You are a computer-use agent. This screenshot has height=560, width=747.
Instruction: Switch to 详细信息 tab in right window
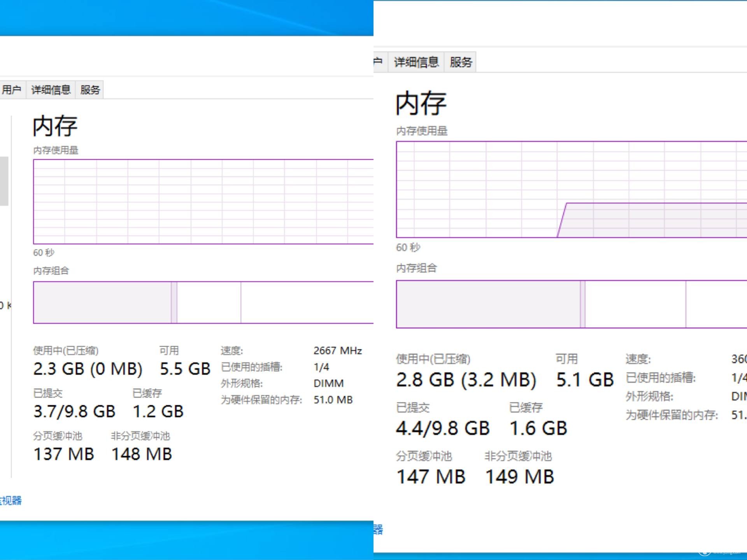(416, 62)
